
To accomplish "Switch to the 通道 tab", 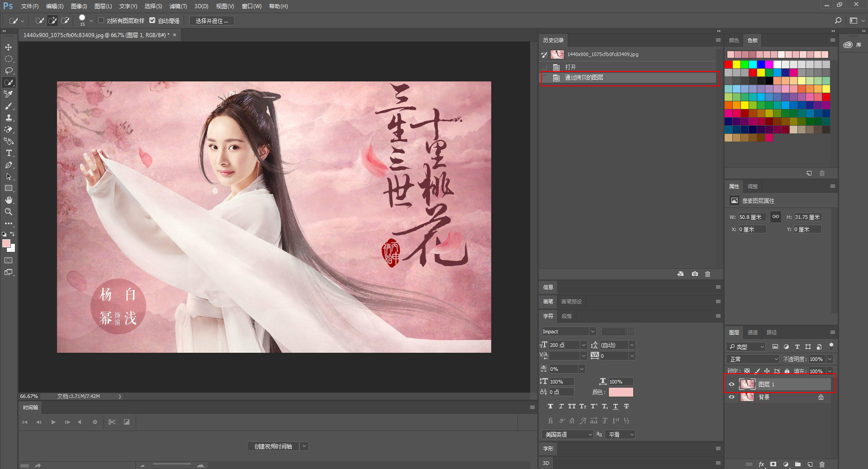I will pos(753,332).
